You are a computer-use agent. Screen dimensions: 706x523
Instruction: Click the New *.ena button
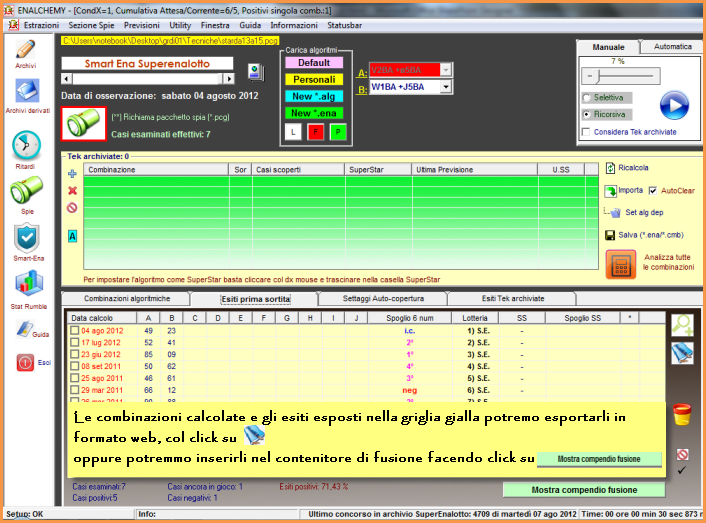click(x=314, y=113)
